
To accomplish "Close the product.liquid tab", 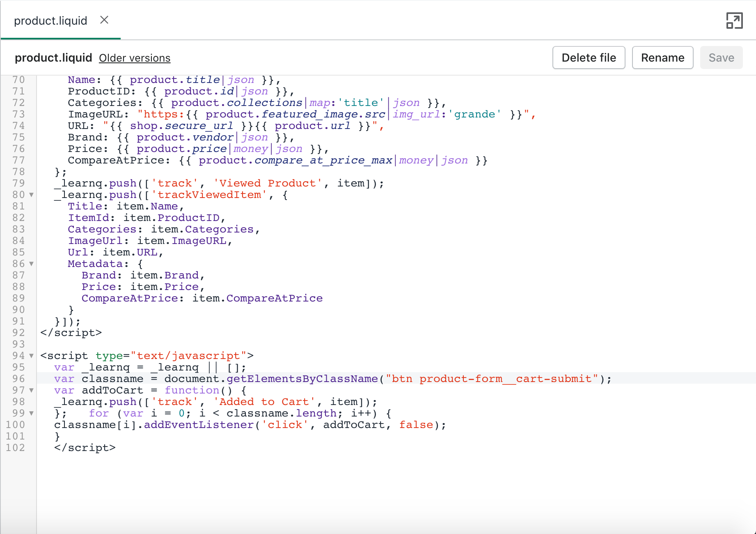I will click(x=104, y=20).
